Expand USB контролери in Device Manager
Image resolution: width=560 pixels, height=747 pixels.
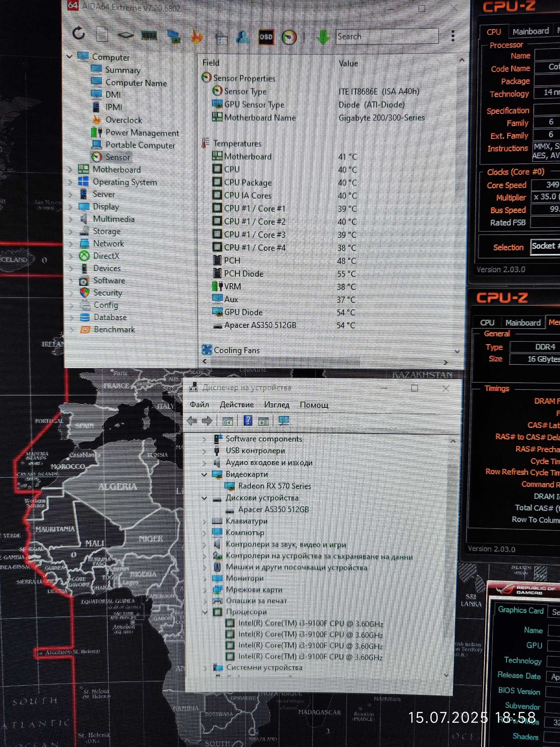coord(204,451)
